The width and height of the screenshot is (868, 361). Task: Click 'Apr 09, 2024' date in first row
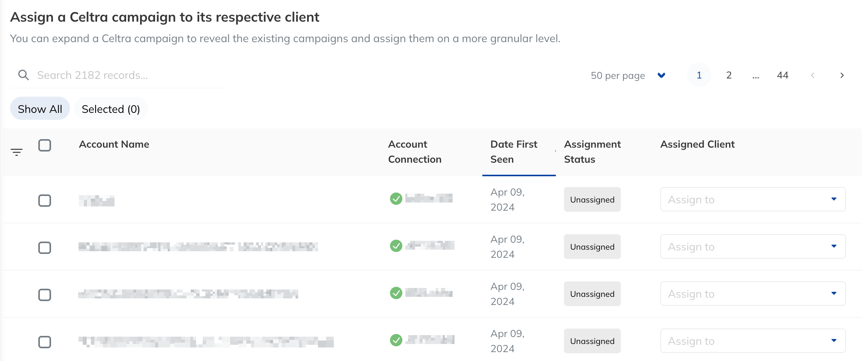pos(507,199)
